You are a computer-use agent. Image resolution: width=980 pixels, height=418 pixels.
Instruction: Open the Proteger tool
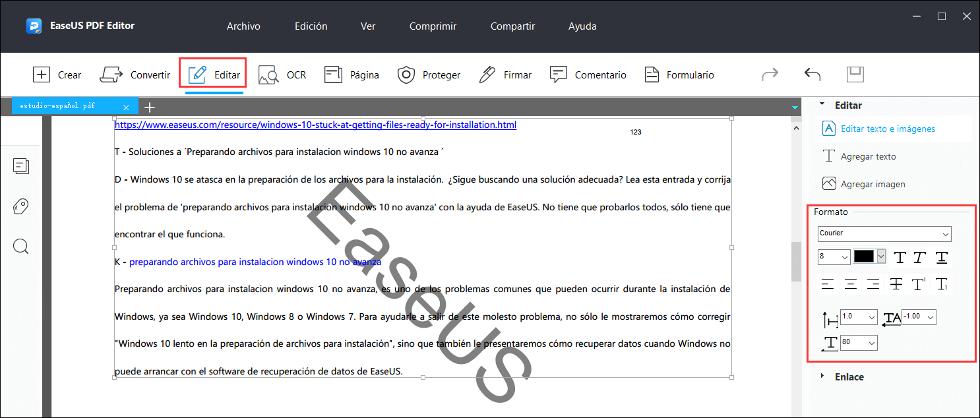tap(429, 75)
